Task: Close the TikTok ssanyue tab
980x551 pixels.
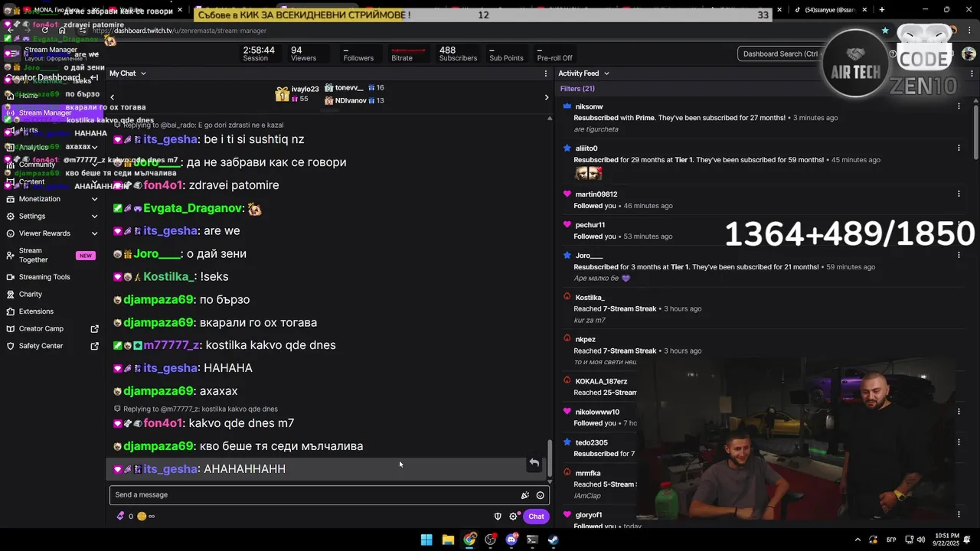Action: (865, 10)
